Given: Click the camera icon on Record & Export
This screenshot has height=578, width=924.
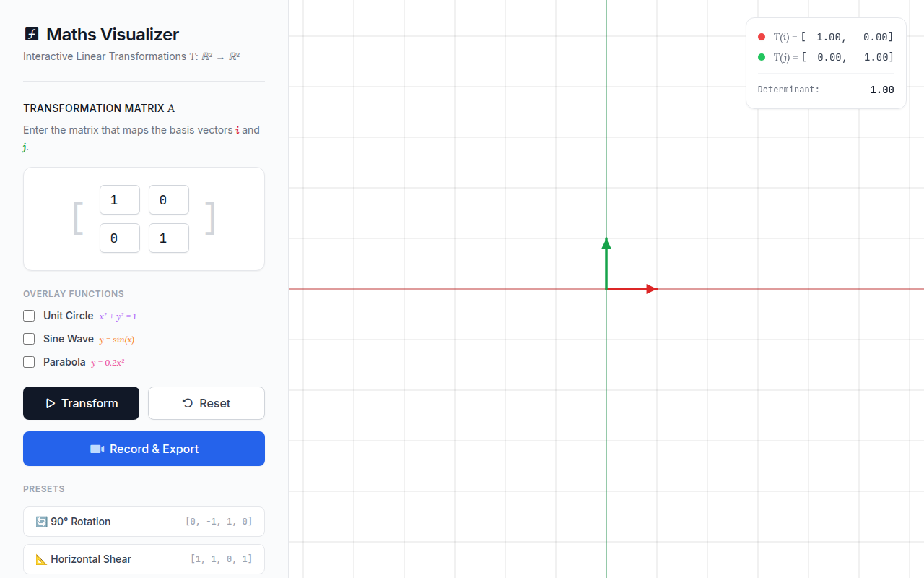Looking at the screenshot, I should pos(97,449).
